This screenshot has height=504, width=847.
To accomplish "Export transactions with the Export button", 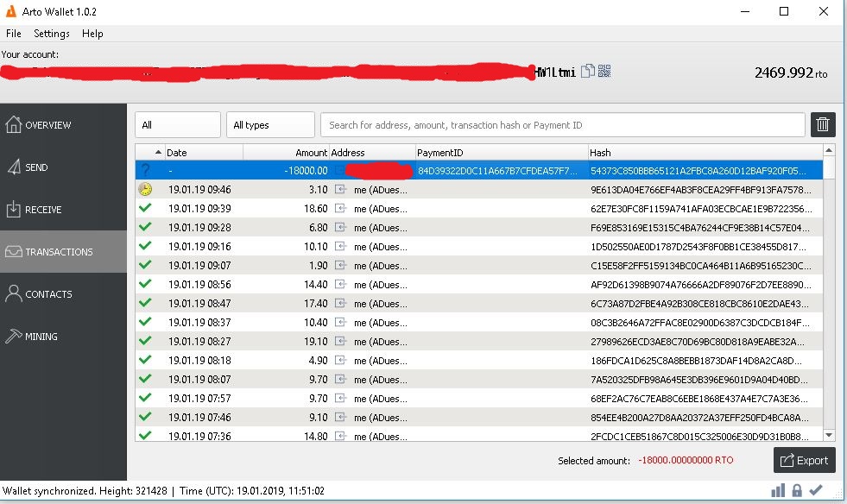I will click(805, 460).
